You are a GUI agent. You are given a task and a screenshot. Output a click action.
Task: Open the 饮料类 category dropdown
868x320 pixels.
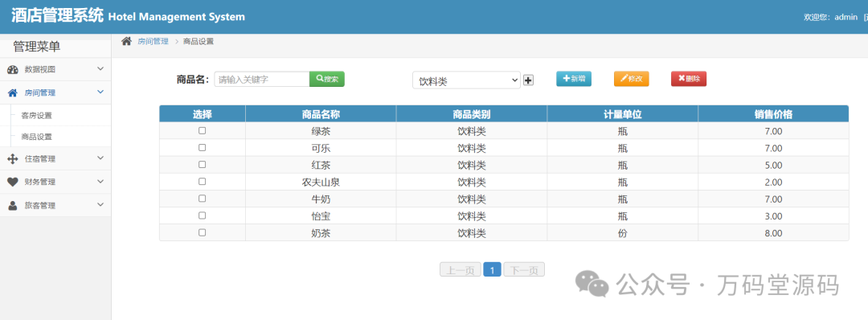(x=466, y=81)
